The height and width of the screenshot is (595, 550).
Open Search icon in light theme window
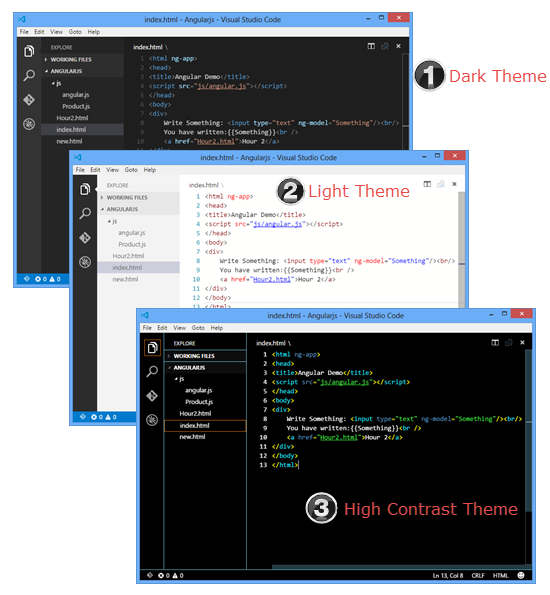(85, 213)
